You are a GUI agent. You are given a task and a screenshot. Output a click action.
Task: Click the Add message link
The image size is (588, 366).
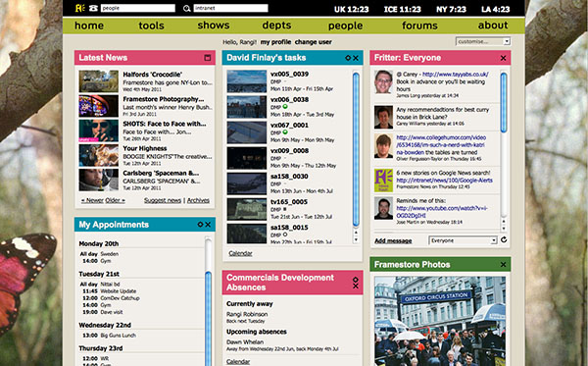click(x=393, y=241)
